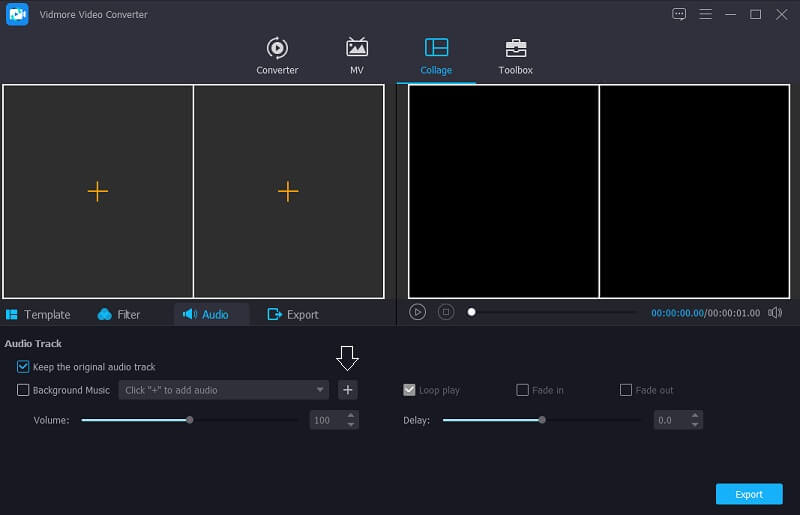This screenshot has height=515, width=800.
Task: Open the feedback chat icon in title bar
Action: click(x=680, y=14)
